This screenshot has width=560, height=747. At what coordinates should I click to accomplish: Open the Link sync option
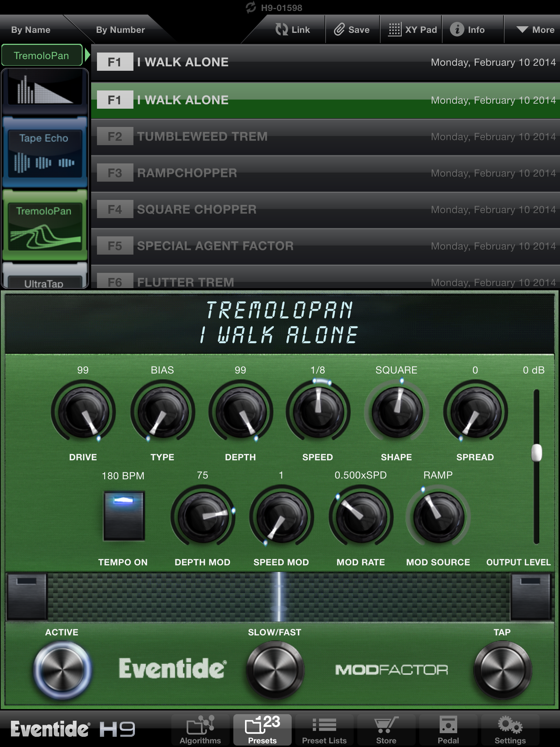click(x=292, y=30)
